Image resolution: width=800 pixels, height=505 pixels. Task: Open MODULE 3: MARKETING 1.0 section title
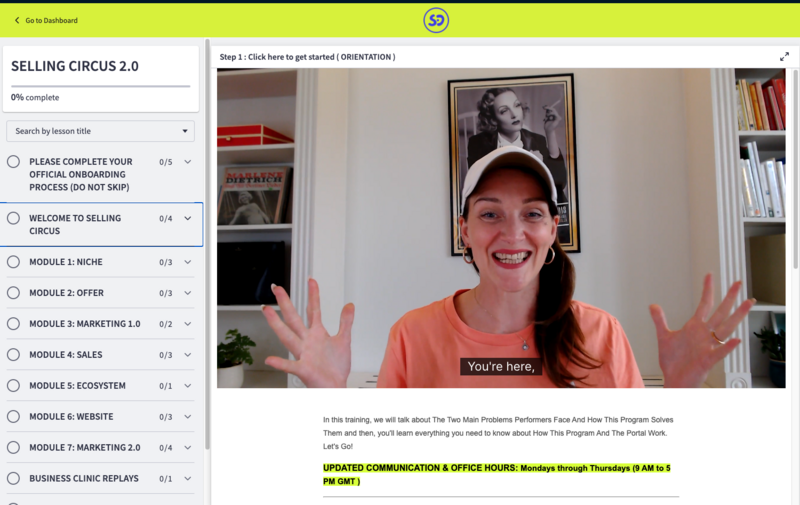click(85, 324)
